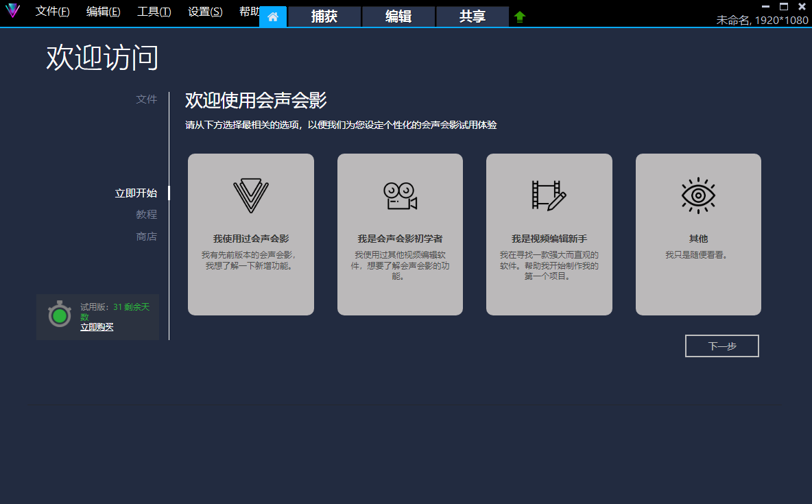The height and width of the screenshot is (504, 812).
Task: Click the green upload arrow icon
Action: click(x=520, y=17)
